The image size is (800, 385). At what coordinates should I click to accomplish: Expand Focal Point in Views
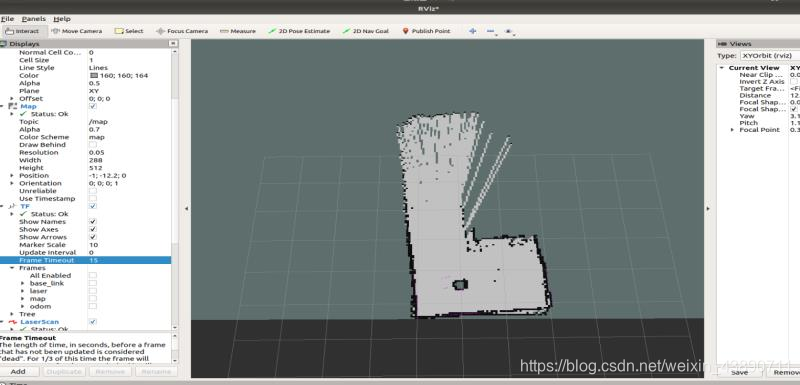(733, 130)
